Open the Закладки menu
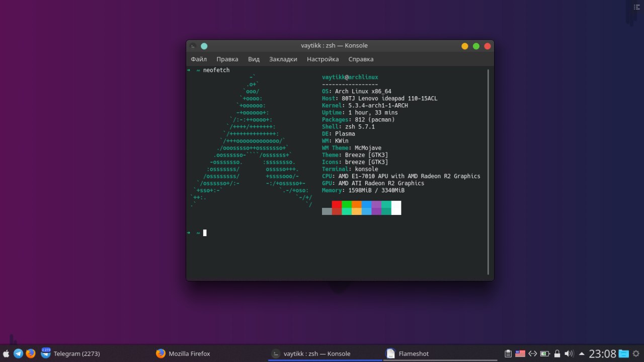 point(283,59)
